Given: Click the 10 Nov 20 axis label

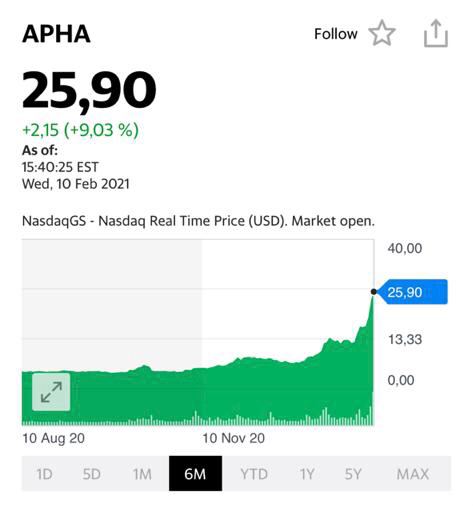Looking at the screenshot, I should 234,438.
